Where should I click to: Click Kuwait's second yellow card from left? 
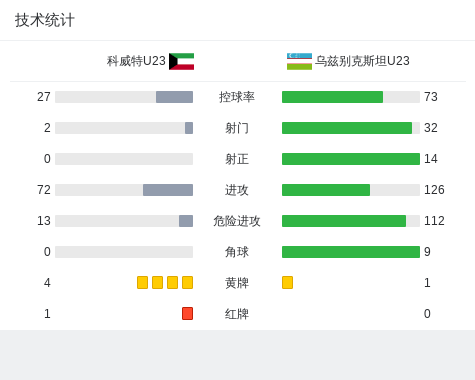tap(157, 282)
